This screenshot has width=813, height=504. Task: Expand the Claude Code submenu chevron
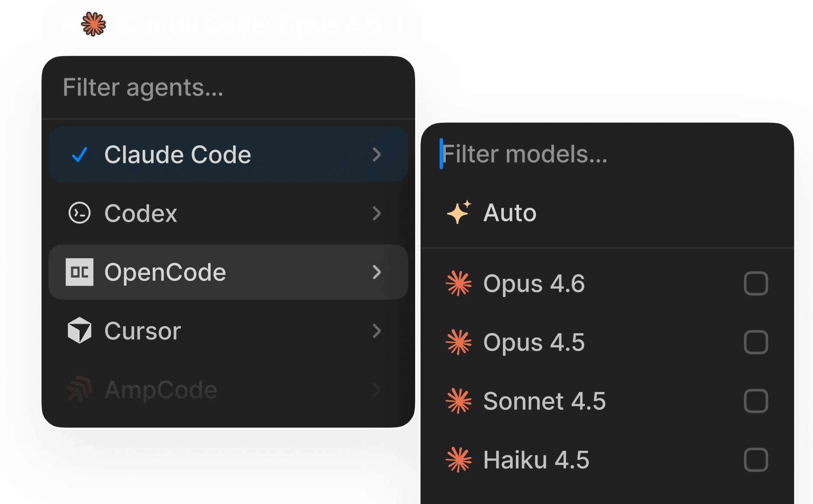tap(377, 155)
